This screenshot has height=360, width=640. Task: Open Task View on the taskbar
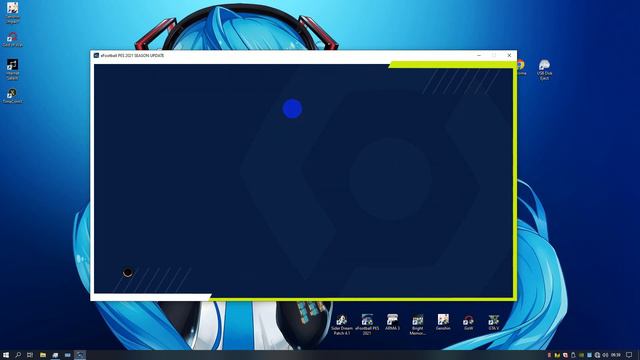click(30, 355)
